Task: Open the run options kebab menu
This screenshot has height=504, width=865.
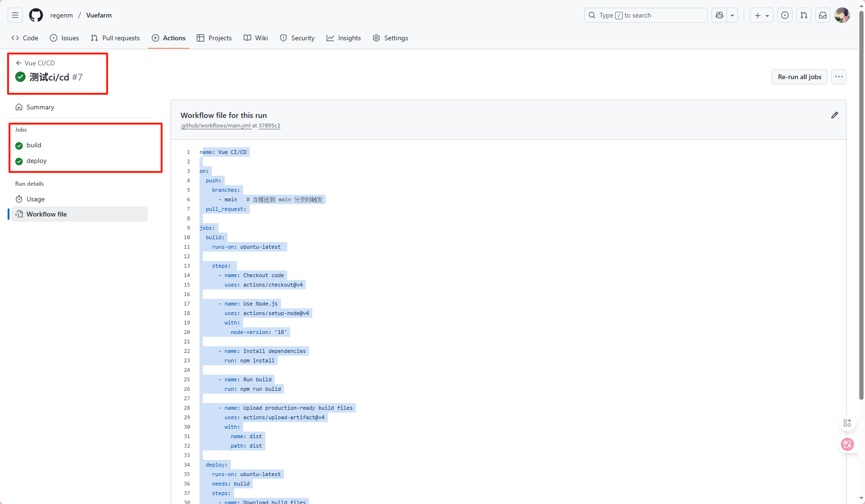Action: tap(838, 76)
